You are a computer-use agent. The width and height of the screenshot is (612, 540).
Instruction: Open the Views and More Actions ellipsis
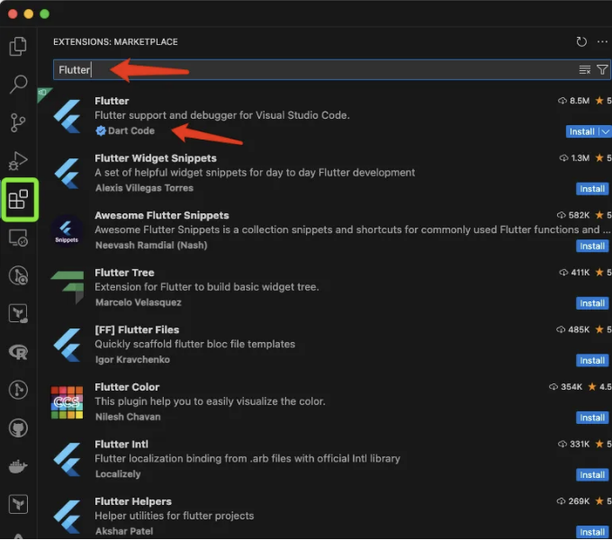click(x=602, y=41)
